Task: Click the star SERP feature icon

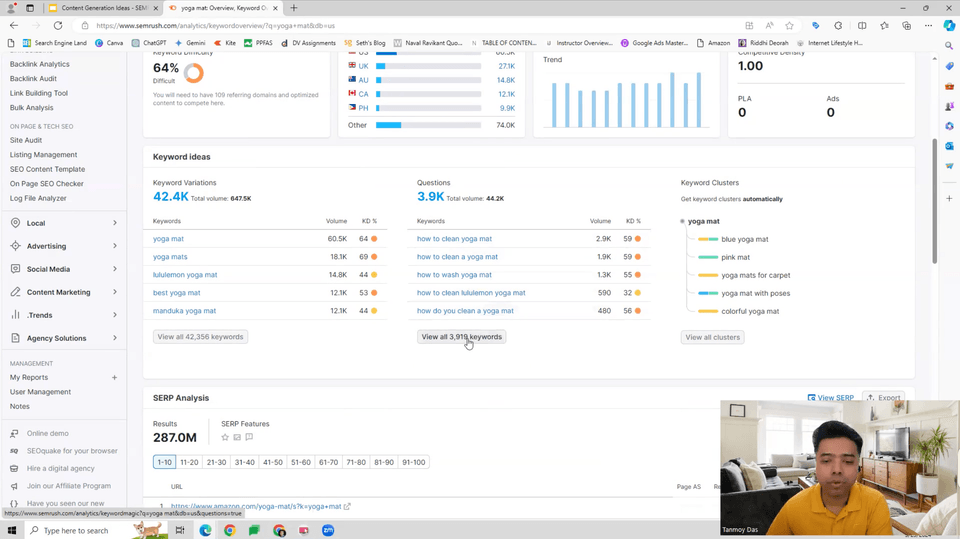Action: click(x=225, y=437)
